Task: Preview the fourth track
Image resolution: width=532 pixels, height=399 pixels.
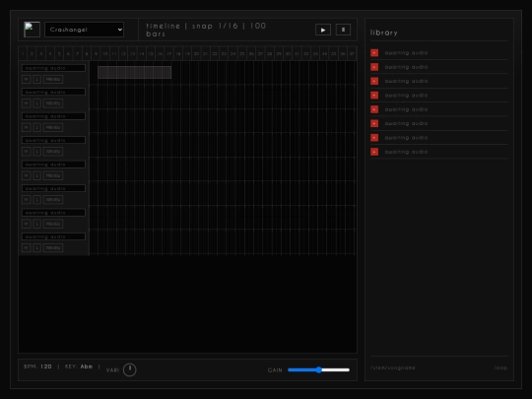Action: click(x=53, y=152)
